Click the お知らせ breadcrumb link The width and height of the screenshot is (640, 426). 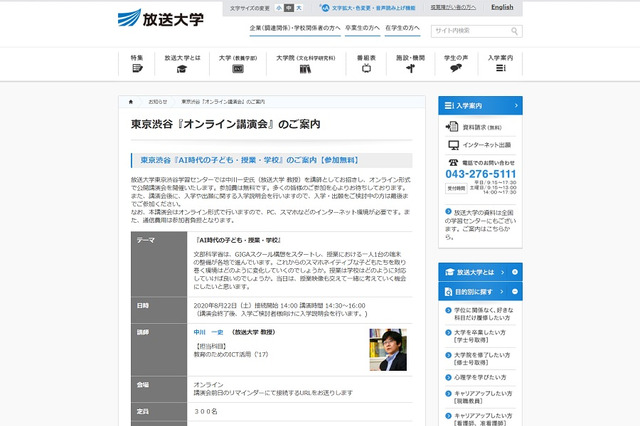click(158, 102)
